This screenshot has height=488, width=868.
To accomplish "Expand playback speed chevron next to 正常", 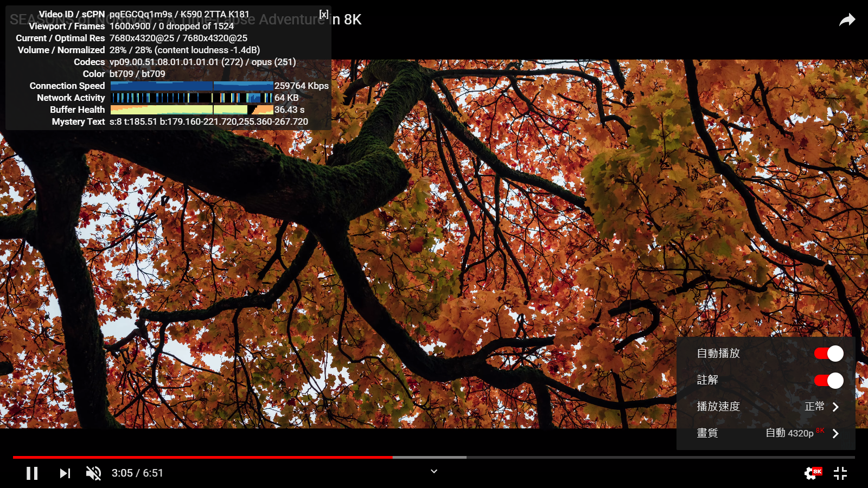I will (835, 407).
